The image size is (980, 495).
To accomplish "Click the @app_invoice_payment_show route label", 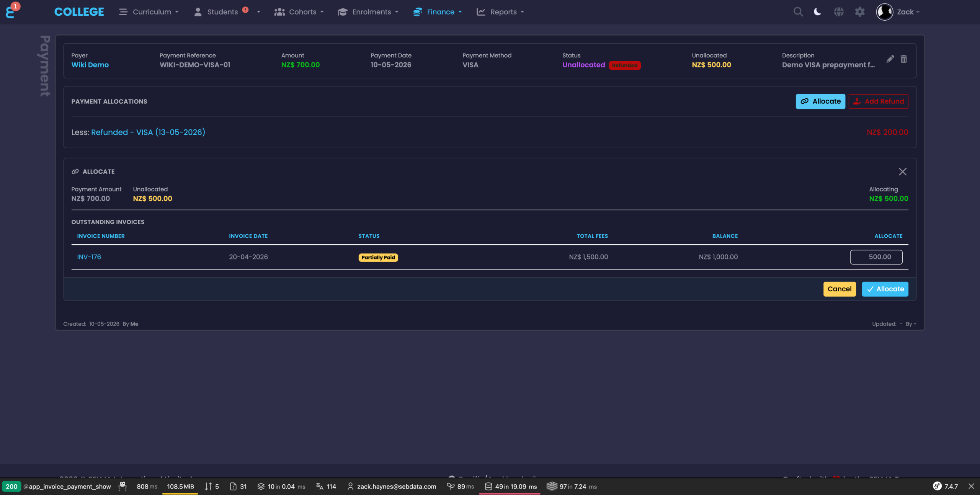I will click(x=67, y=486).
